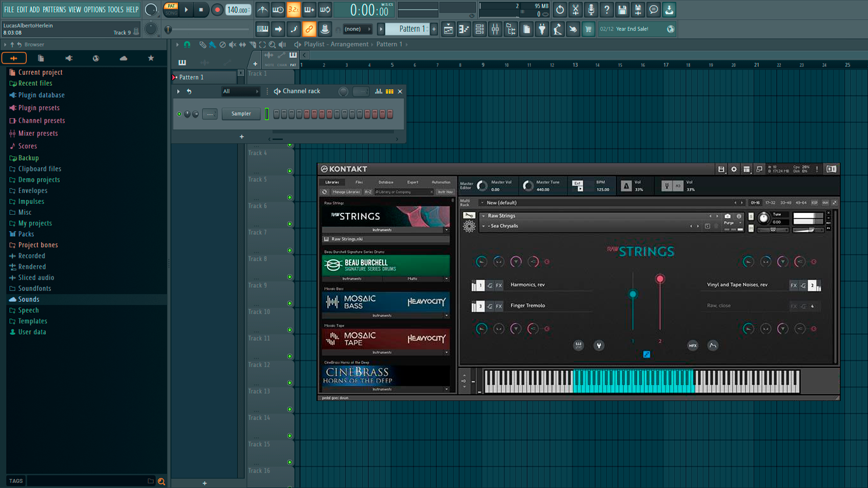868x488 pixels.
Task: Select the browser starred favorites tab
Action: pyautogui.click(x=151, y=58)
